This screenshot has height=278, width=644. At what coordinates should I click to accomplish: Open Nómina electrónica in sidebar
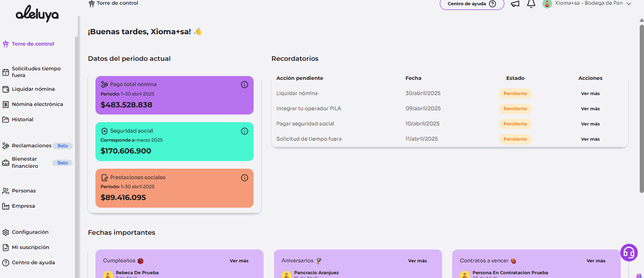[38, 104]
